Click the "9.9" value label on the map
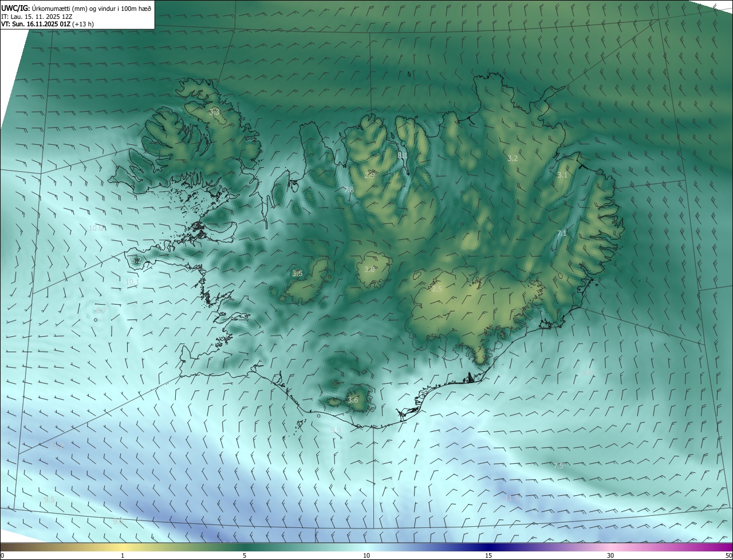733x560 pixels. point(336,430)
